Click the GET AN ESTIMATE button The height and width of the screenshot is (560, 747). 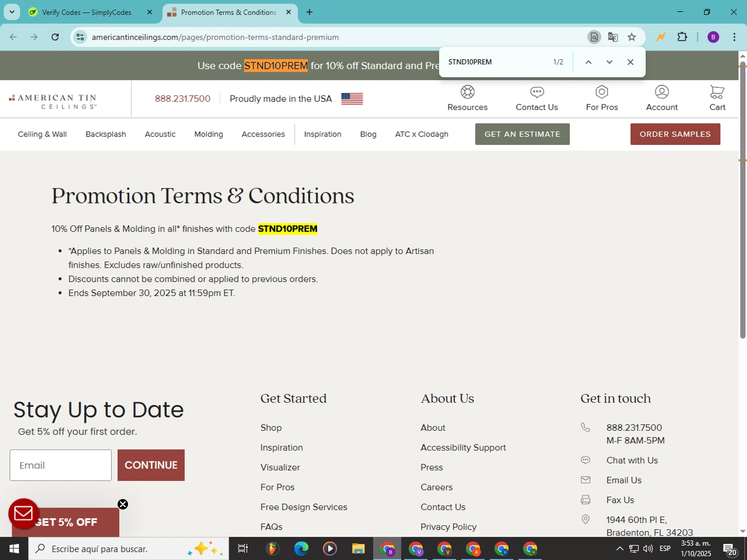click(522, 134)
